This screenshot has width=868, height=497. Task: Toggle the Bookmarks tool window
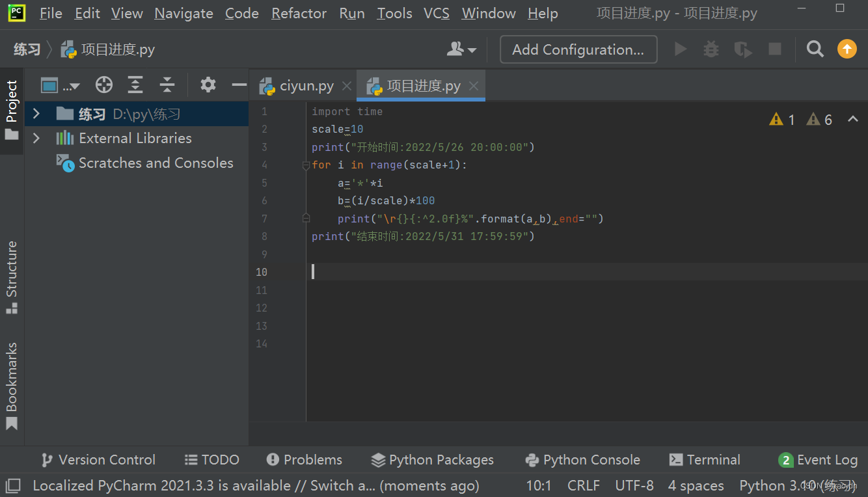coord(11,374)
